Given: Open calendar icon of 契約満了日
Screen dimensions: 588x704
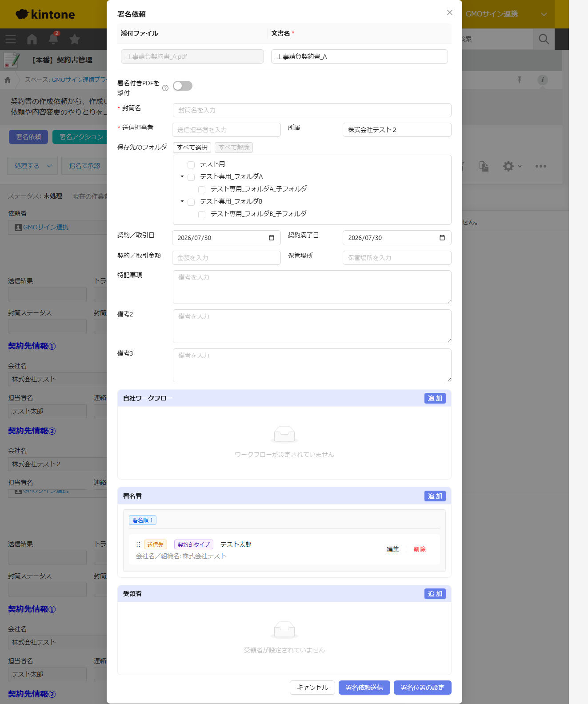Looking at the screenshot, I should [x=442, y=238].
